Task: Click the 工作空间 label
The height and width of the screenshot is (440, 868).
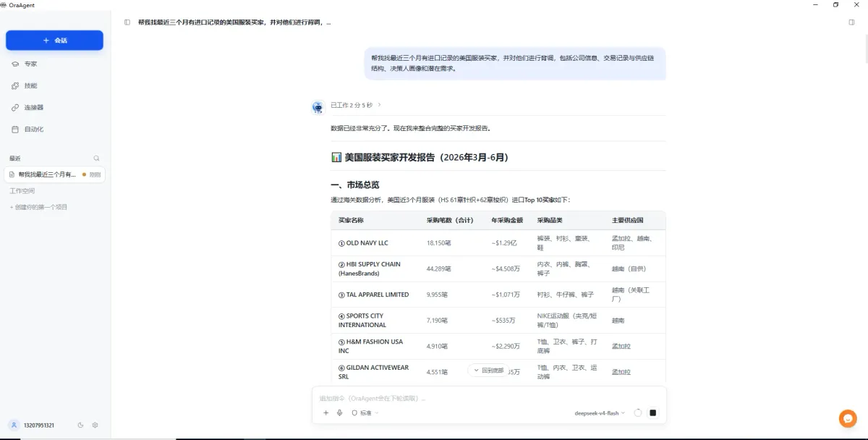Action: pos(22,191)
